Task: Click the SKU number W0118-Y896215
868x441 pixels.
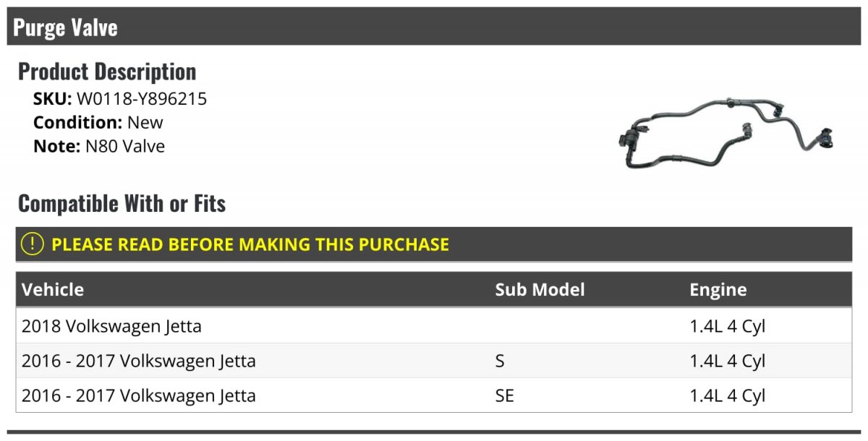Action: coord(142,99)
